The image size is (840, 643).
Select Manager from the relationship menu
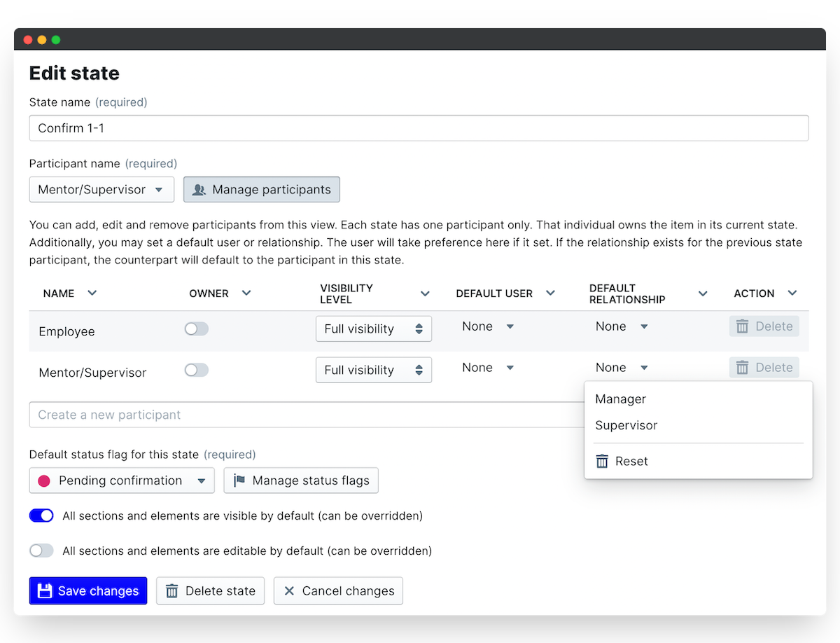699,399
